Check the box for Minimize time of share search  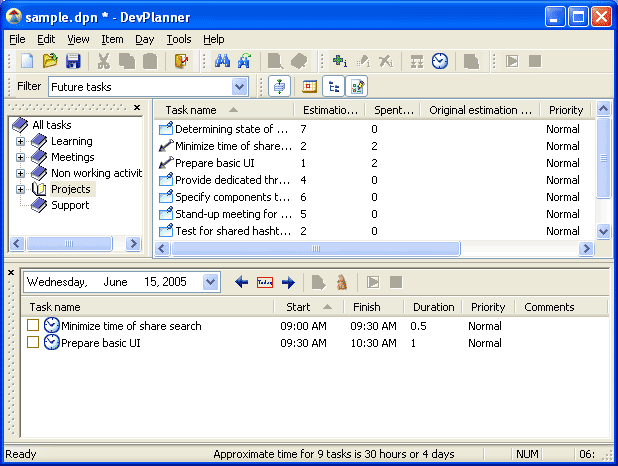point(33,325)
